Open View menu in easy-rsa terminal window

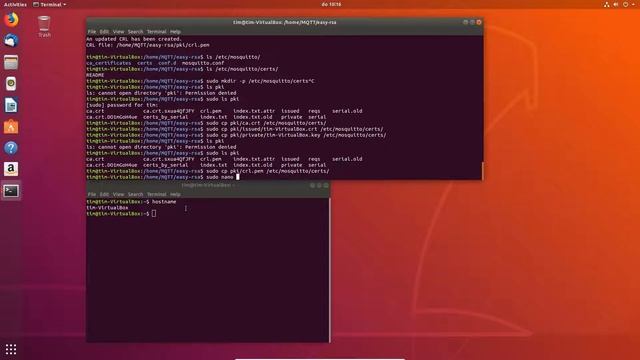118,31
